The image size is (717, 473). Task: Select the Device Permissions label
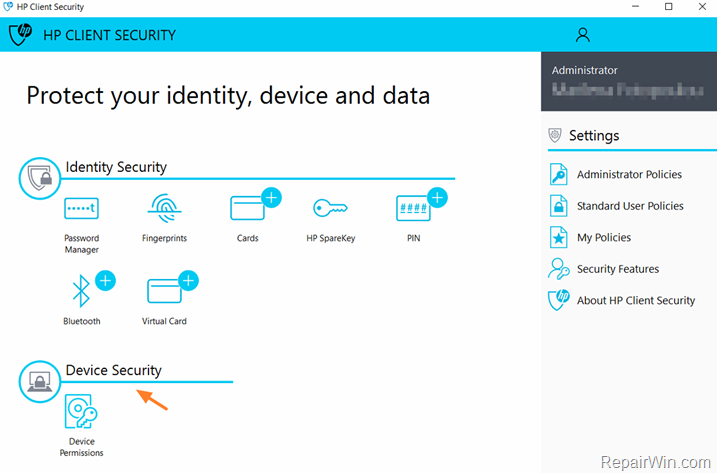click(x=81, y=447)
